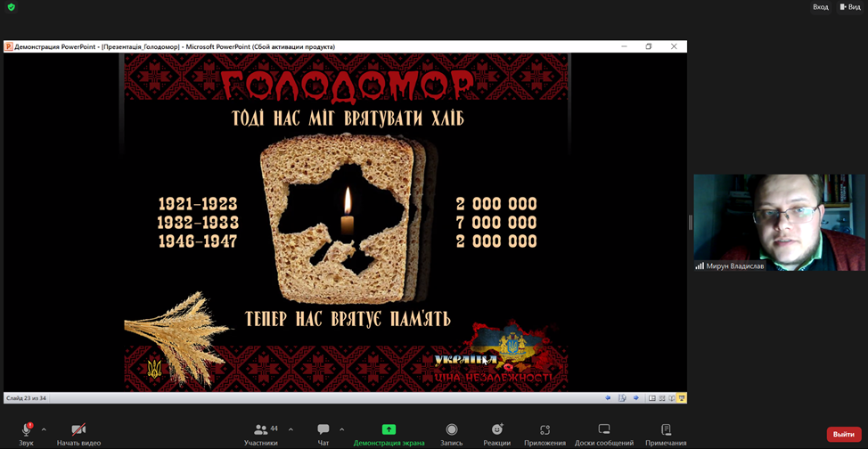Expand the participants options chevron
Viewport: 868px width, 449px height.
pos(291,429)
